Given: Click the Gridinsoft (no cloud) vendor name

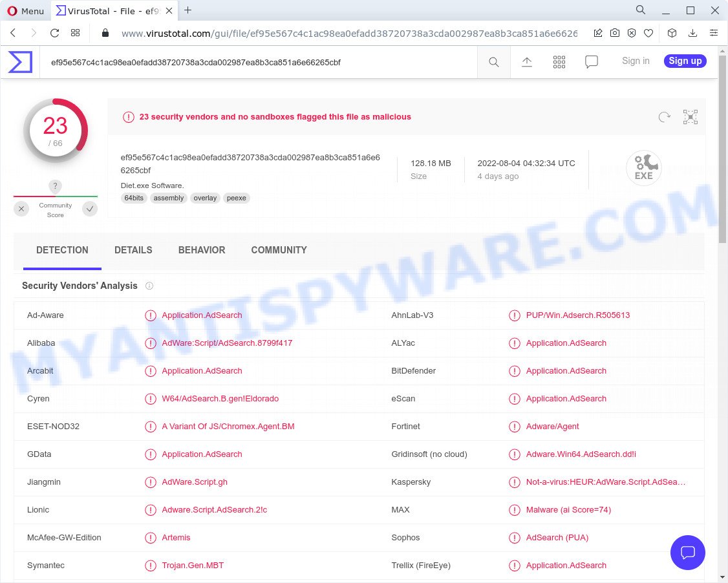Looking at the screenshot, I should (x=429, y=454).
